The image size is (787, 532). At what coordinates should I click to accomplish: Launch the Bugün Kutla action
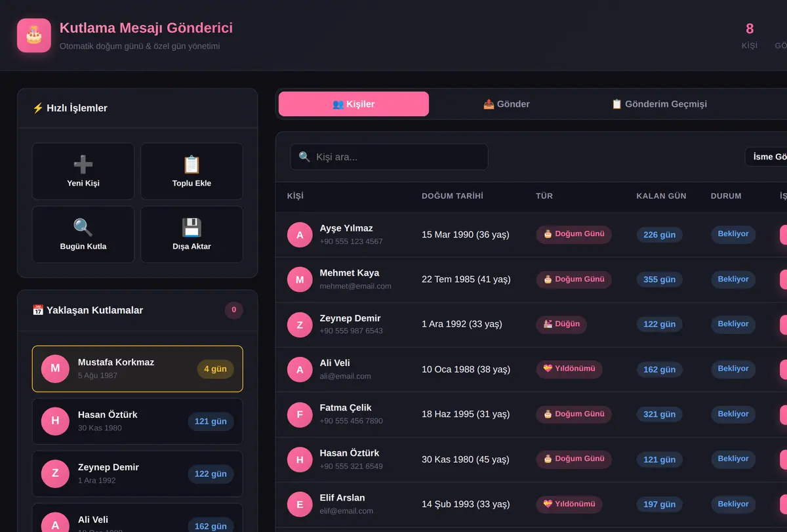pyautogui.click(x=83, y=234)
